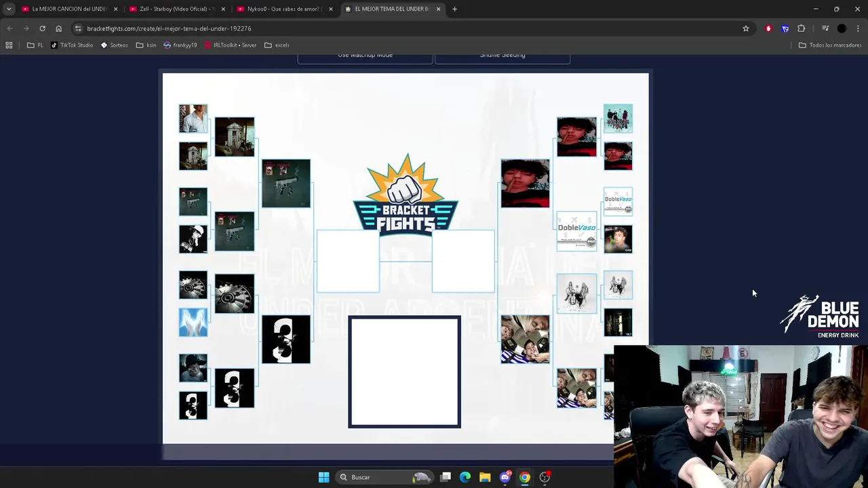The image size is (868, 488).
Task: Open a new browser tab
Action: [x=454, y=9]
